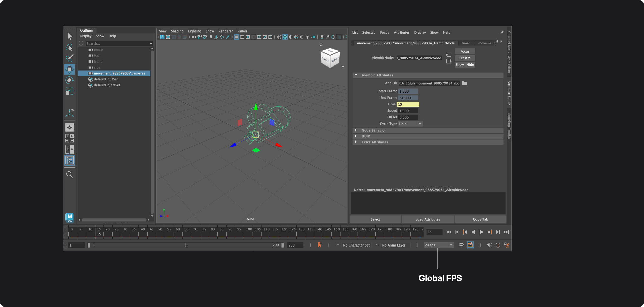The image size is (644, 307).
Task: Open Outliner search filter dropdown arrow
Action: click(151, 44)
